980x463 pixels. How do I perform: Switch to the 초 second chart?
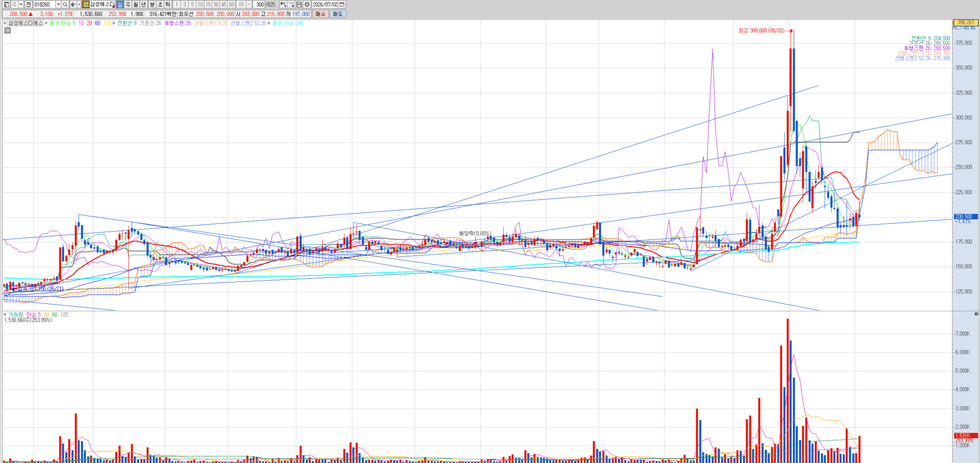pos(160,5)
